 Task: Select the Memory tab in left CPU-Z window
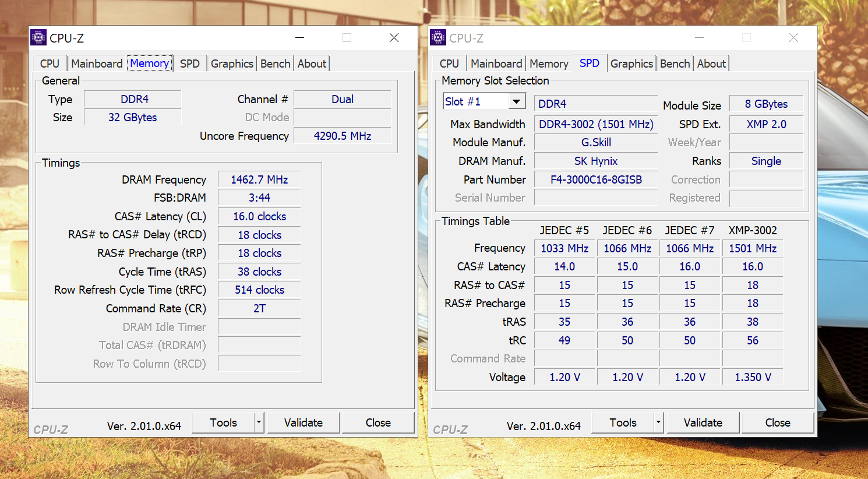click(x=150, y=63)
